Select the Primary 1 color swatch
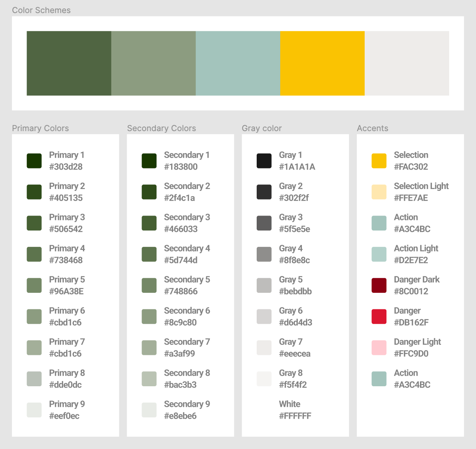476x449 pixels. [x=34, y=161]
